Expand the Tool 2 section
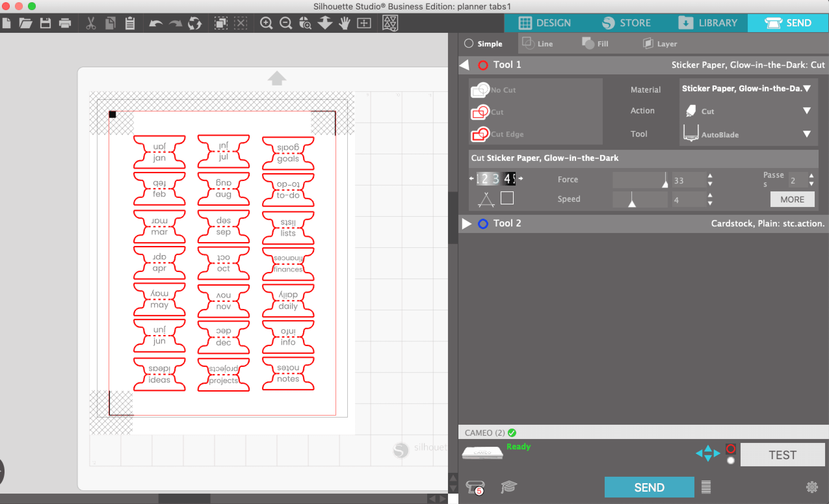The image size is (829, 504). (466, 224)
